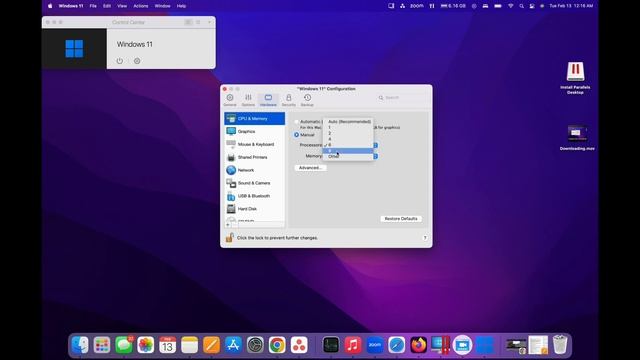Switch Control Center to list view
Viewport: 640px width, 360px height.
[198, 22]
